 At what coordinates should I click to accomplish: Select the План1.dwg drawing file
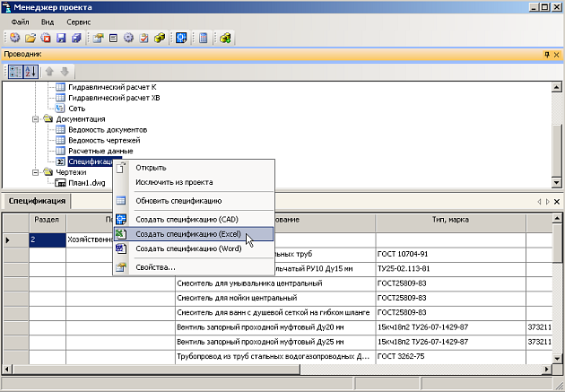tap(87, 183)
